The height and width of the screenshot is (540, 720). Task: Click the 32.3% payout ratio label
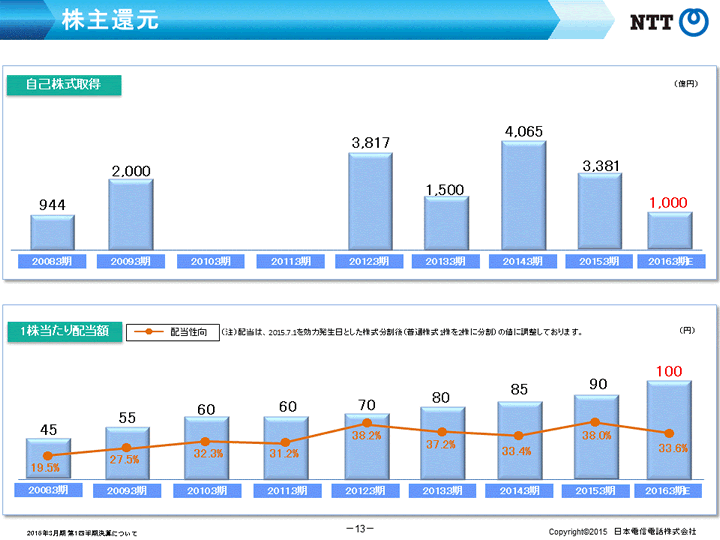(208, 454)
